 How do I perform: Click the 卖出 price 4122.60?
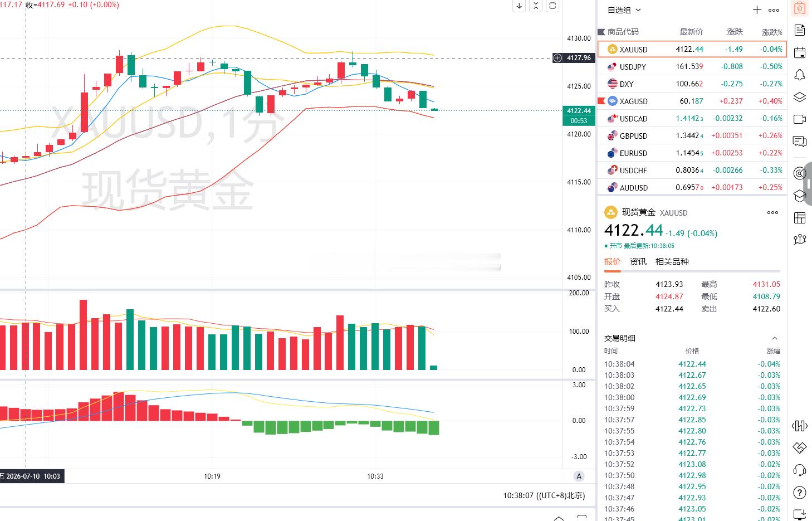[766, 309]
